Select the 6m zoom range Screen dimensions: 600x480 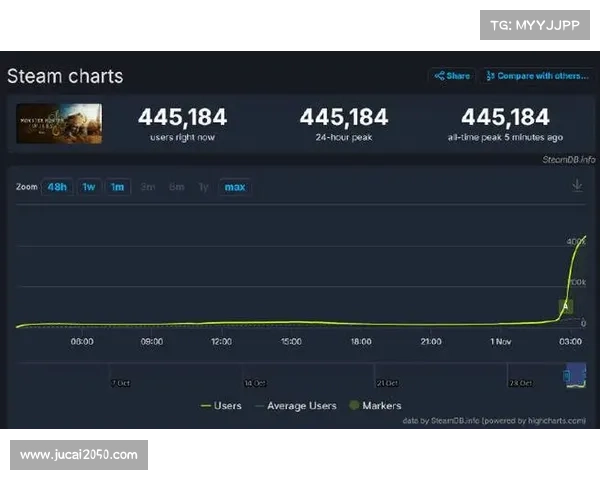pyautogui.click(x=176, y=187)
